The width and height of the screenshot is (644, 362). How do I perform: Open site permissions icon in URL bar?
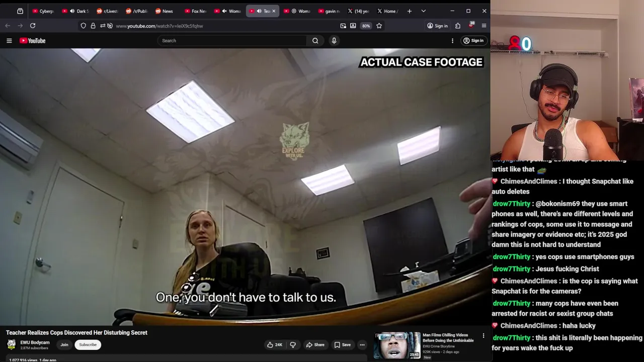(103, 26)
